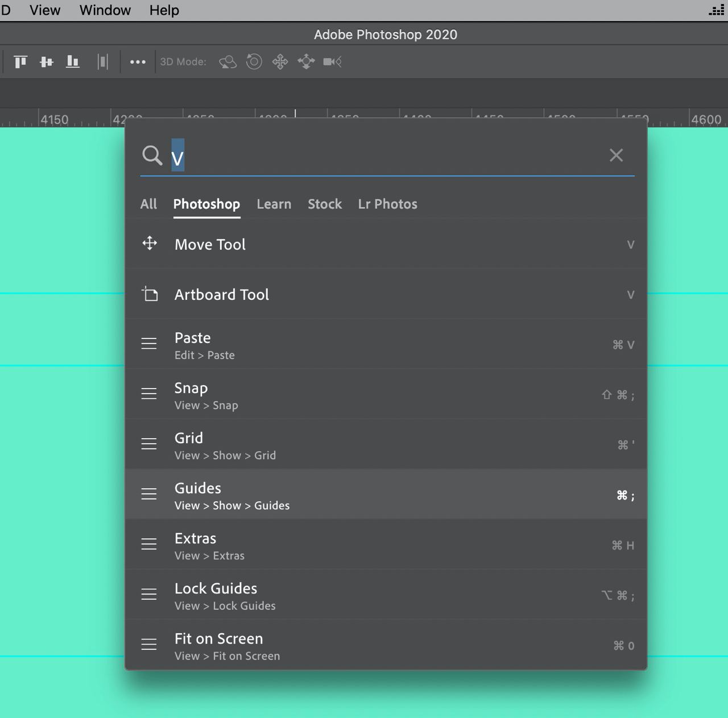Screen dimensions: 728x718
Task: Select the 3D video camera scale icon
Action: pos(332,61)
